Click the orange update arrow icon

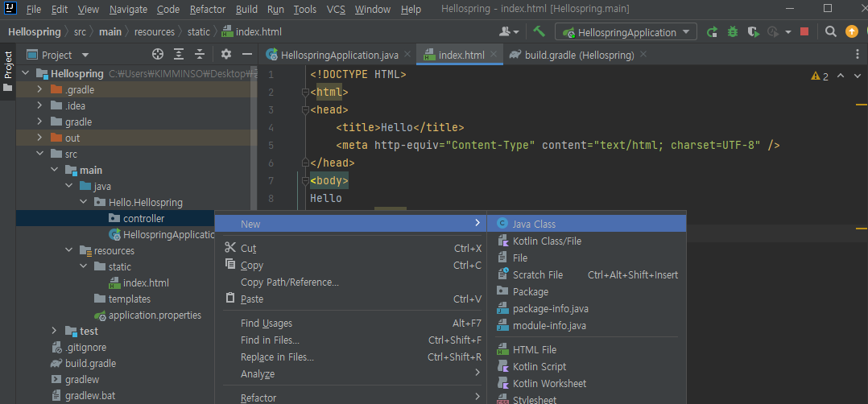pos(852,31)
